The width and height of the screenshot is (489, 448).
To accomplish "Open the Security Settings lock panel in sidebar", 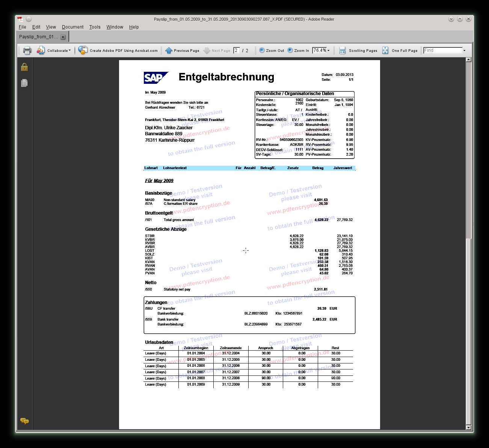I will 24,67.
